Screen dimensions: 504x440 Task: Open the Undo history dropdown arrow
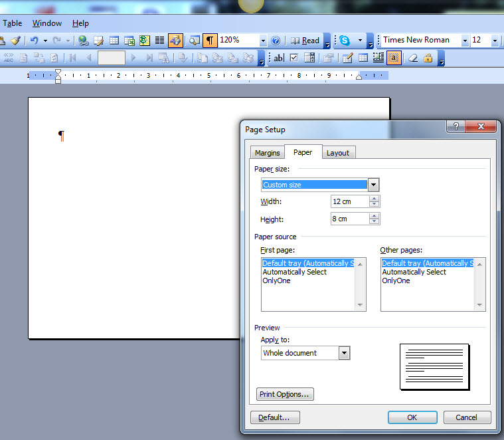click(45, 41)
